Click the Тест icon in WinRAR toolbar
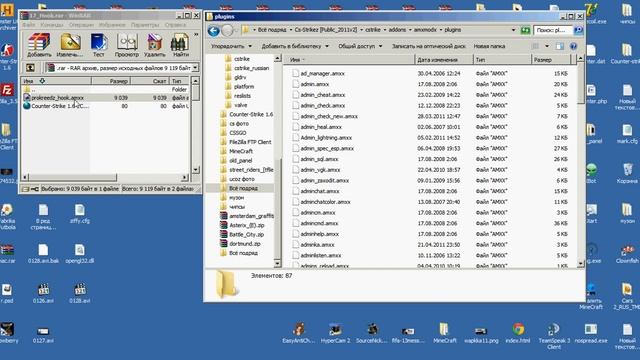The height and width of the screenshot is (360, 640). (x=99, y=42)
